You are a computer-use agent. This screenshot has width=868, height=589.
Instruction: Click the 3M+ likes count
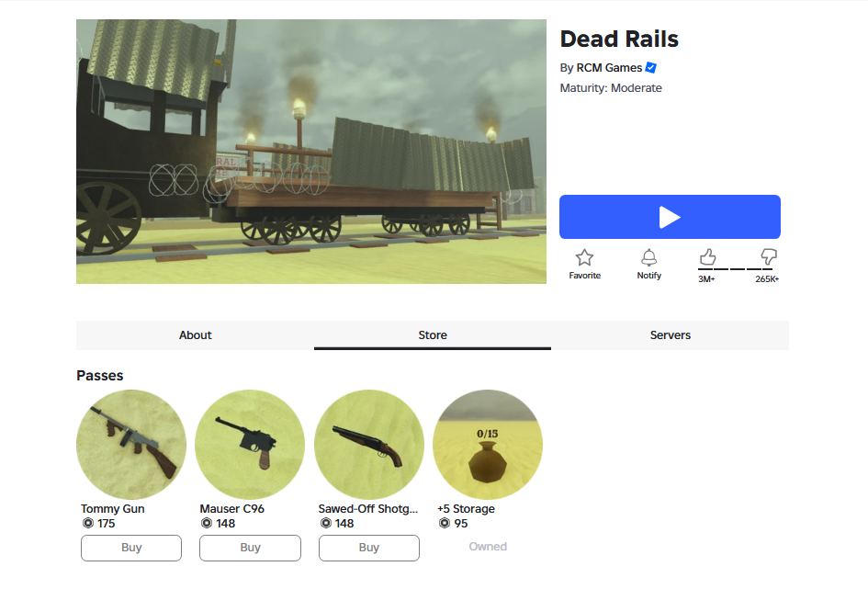point(706,279)
